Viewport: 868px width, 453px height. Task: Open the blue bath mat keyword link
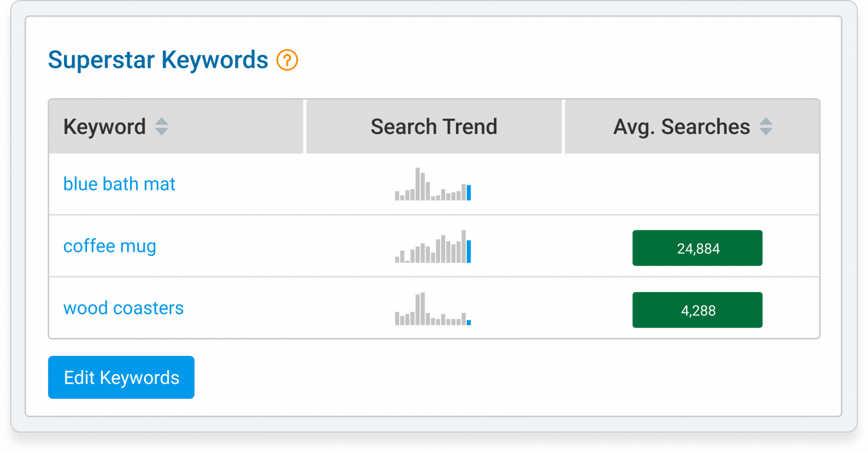pyautogui.click(x=119, y=184)
